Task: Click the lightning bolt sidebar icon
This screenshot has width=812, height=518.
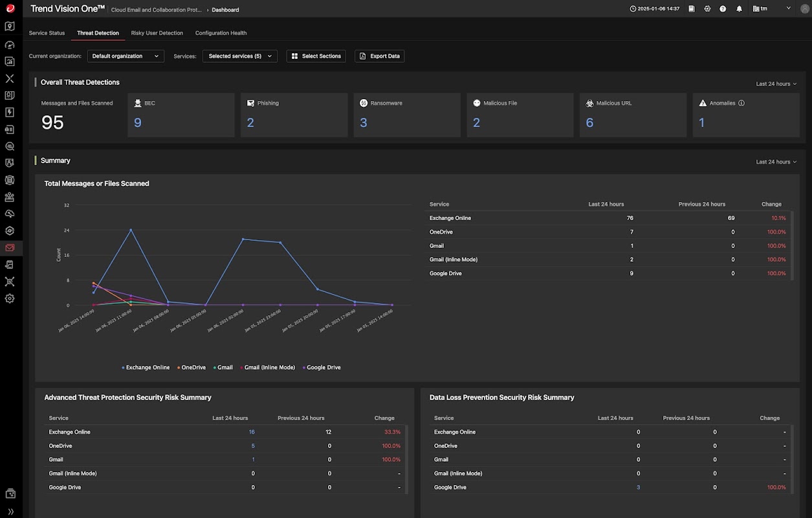Action: pyautogui.click(x=10, y=112)
